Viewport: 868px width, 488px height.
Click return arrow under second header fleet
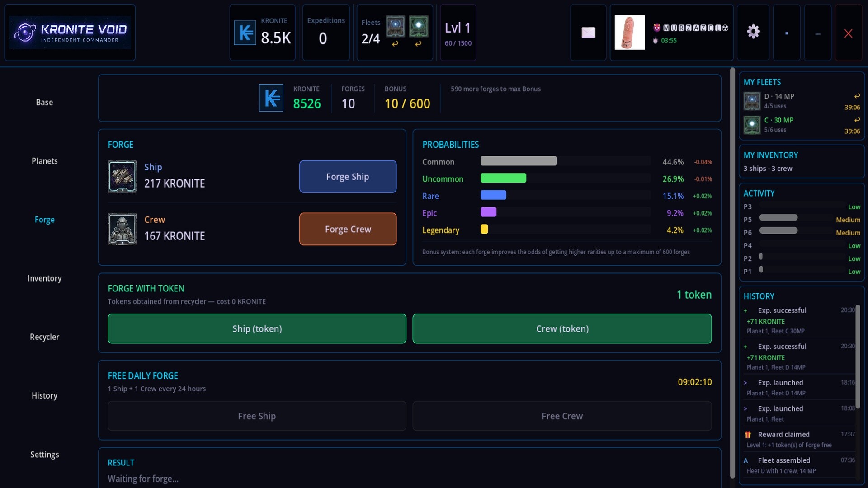418,44
